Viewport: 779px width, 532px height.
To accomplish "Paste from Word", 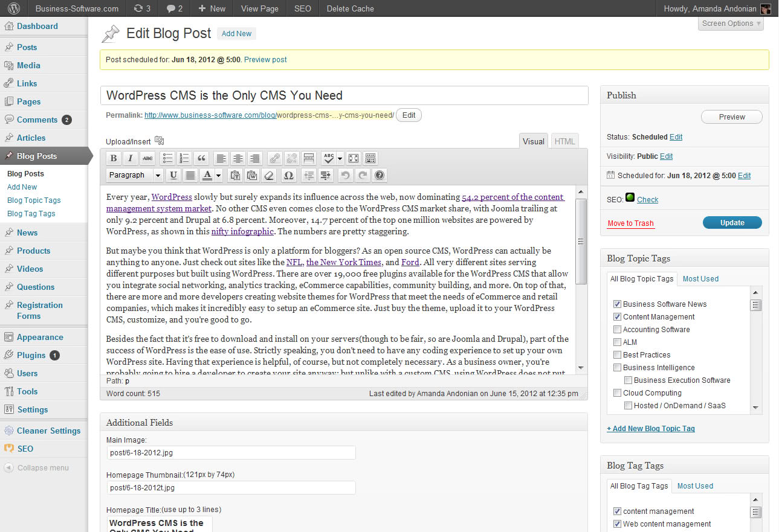I will pyautogui.click(x=252, y=175).
